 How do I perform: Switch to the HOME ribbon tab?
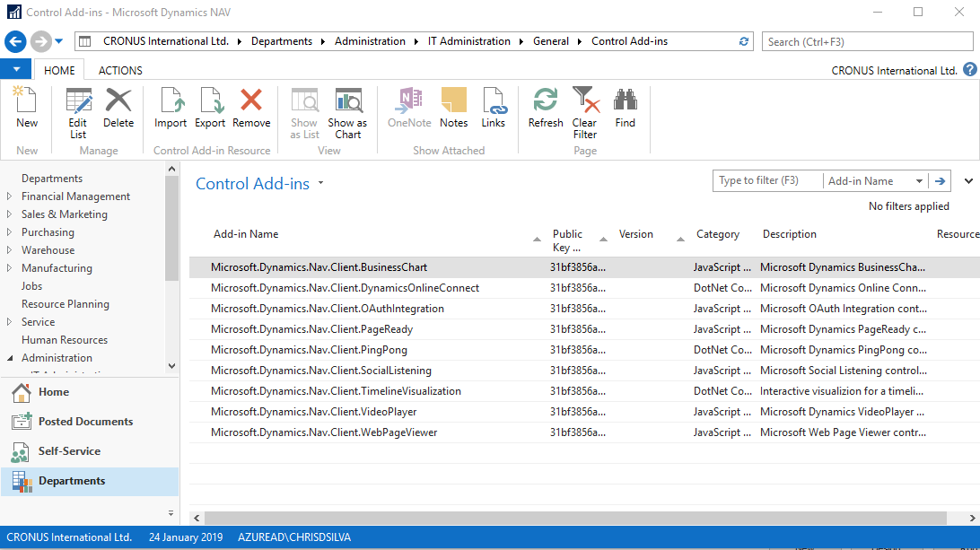[x=59, y=71]
